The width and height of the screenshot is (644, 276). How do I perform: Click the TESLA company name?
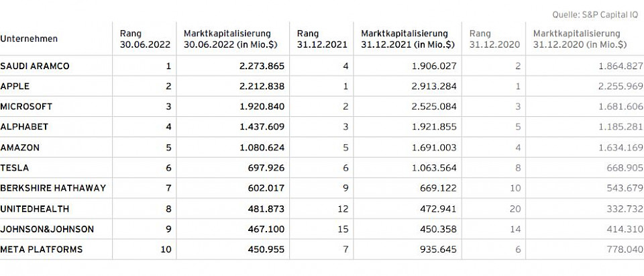point(15,168)
